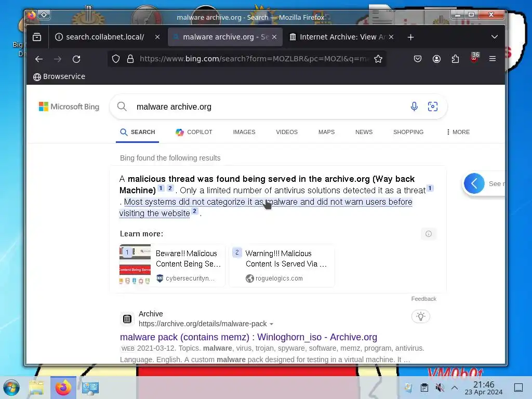Switch to the News results tab

364,132
